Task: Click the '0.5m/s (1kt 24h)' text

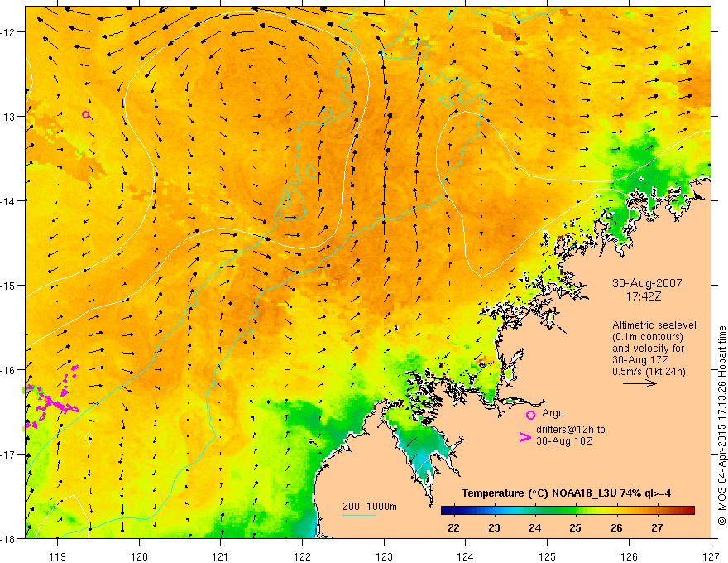Action: (649, 371)
